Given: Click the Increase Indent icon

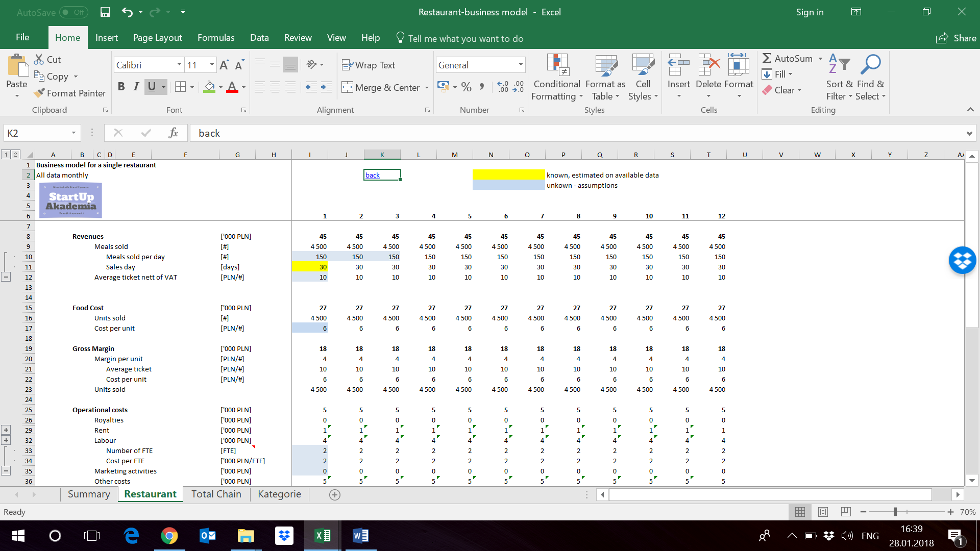Looking at the screenshot, I should click(327, 87).
